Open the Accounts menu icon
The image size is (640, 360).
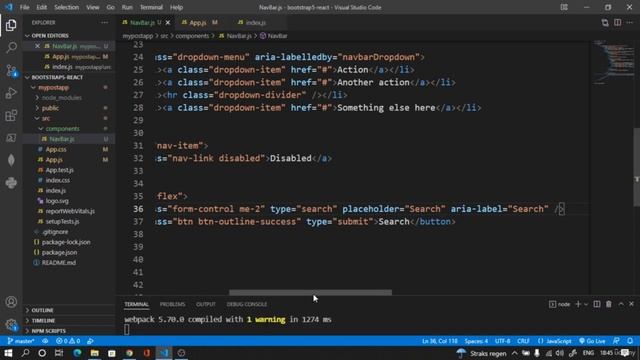(x=11, y=302)
